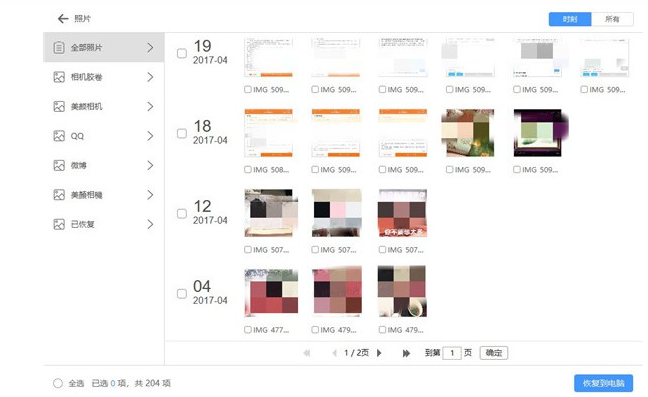This screenshot has width=648, height=397.
Task: Click the 恢复到电脑 button
Action: tap(603, 383)
